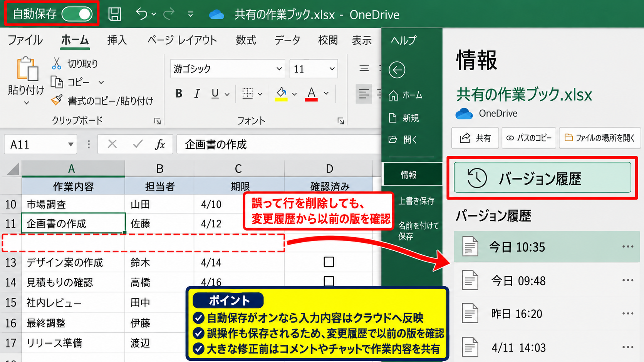The image size is (644, 362).
Task: Open 開く in backstage sidebar
Action: (x=403, y=140)
